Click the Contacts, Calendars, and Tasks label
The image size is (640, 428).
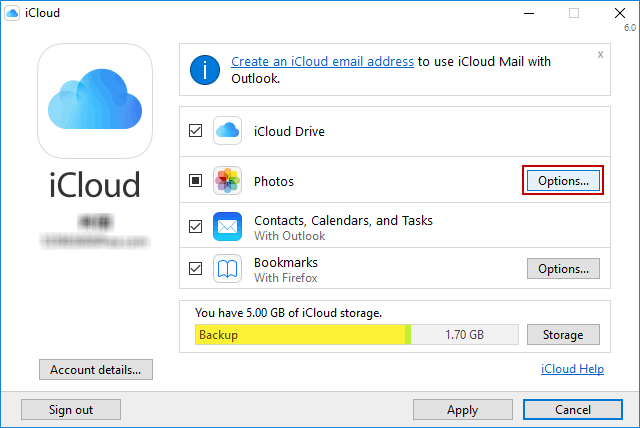(343, 221)
